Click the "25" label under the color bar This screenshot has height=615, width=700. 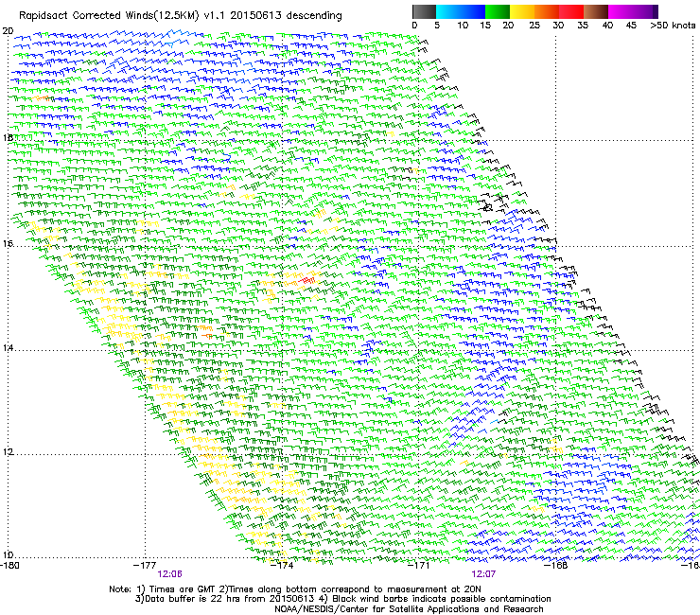[x=534, y=26]
